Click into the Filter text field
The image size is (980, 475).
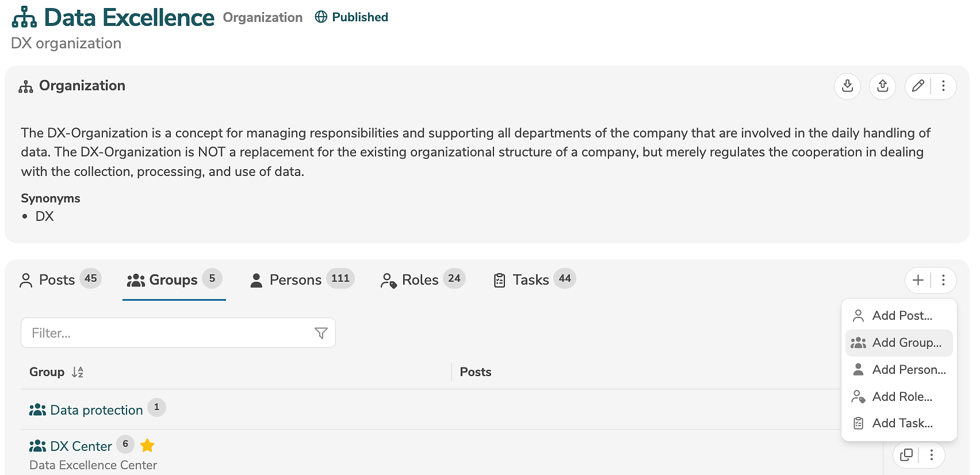click(167, 333)
